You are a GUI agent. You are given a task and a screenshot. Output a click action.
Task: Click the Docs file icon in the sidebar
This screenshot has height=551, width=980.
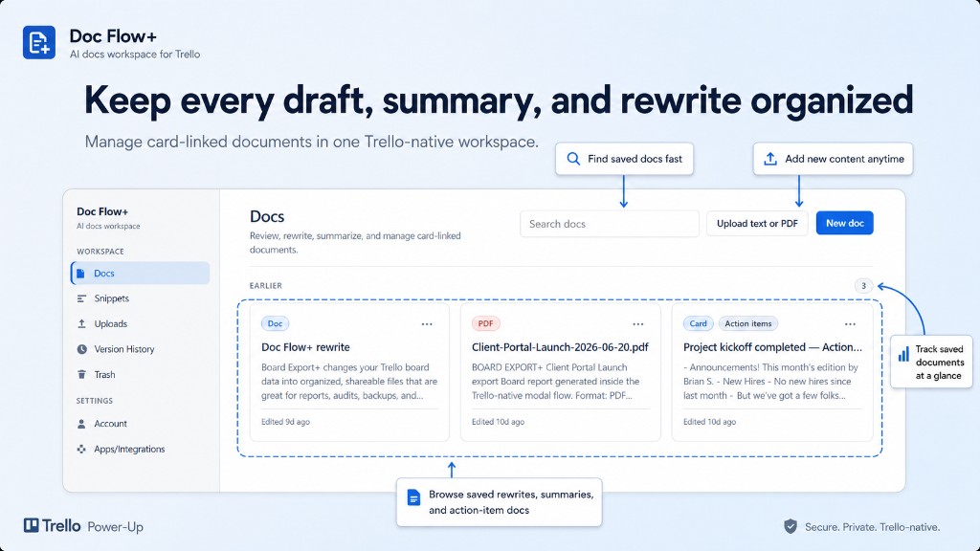click(80, 274)
